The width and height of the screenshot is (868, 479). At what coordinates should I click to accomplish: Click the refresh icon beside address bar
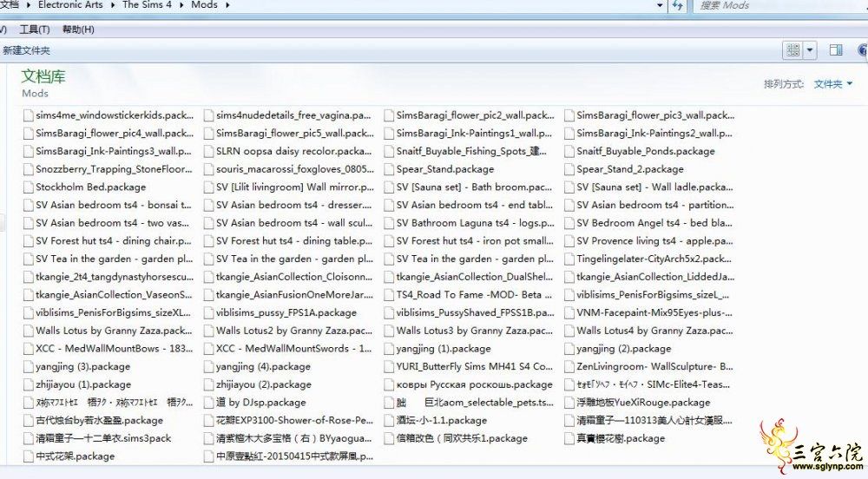point(678,5)
